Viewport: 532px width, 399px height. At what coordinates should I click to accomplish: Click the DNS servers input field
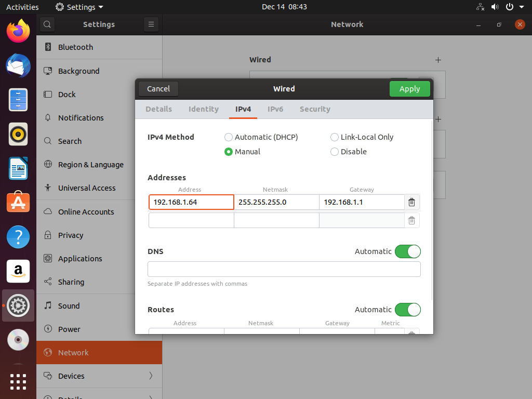pyautogui.click(x=284, y=269)
